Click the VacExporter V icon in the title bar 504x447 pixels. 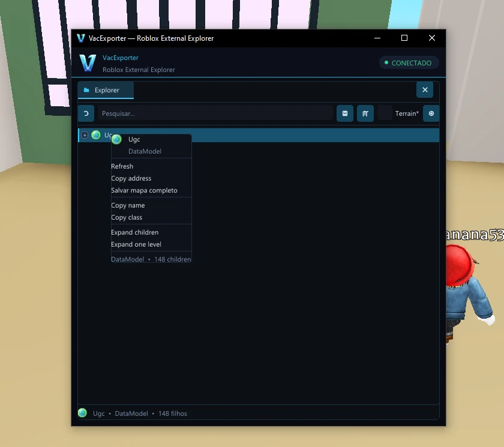(81, 38)
